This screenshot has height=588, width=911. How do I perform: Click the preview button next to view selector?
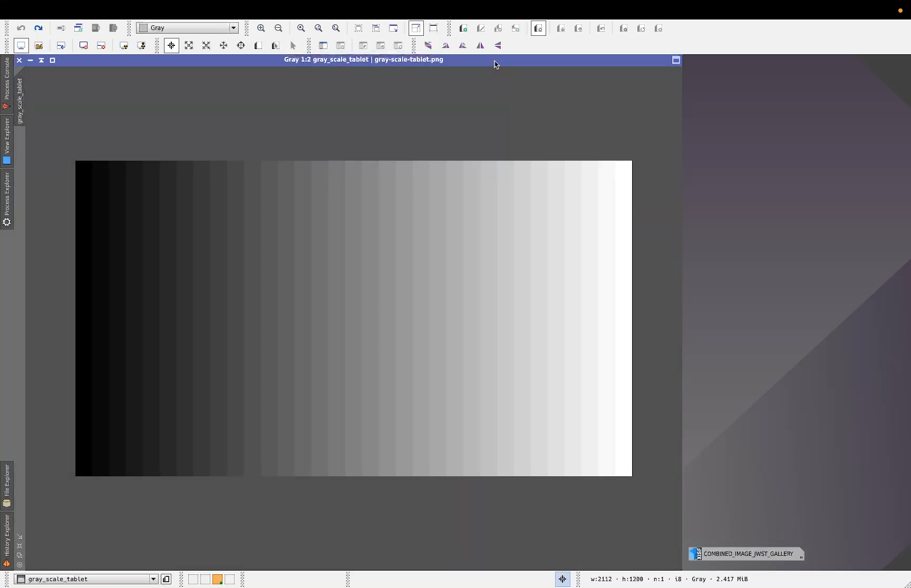[x=166, y=579]
